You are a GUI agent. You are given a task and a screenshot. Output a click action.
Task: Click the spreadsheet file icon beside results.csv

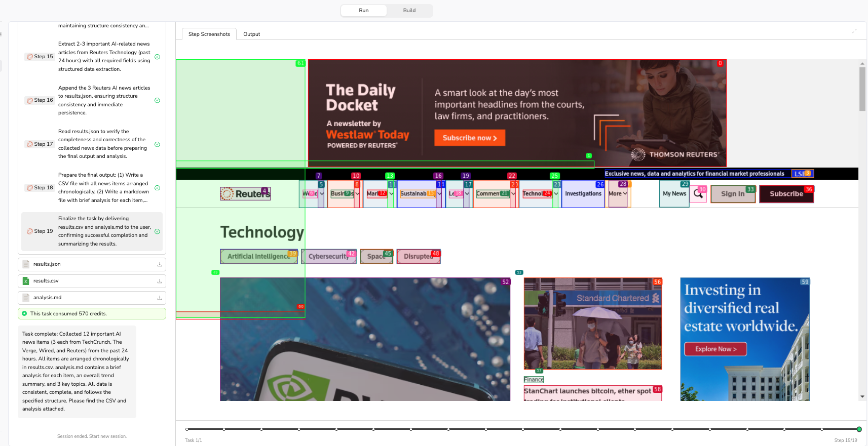pos(26,281)
